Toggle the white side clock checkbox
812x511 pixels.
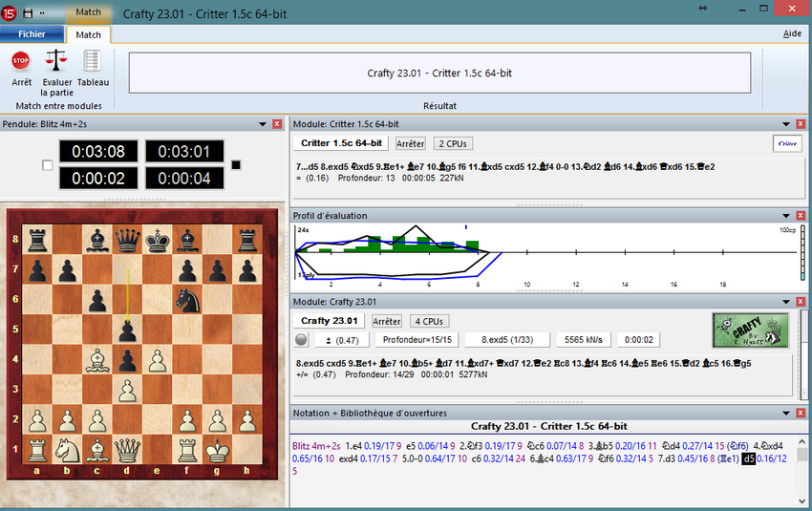47,165
